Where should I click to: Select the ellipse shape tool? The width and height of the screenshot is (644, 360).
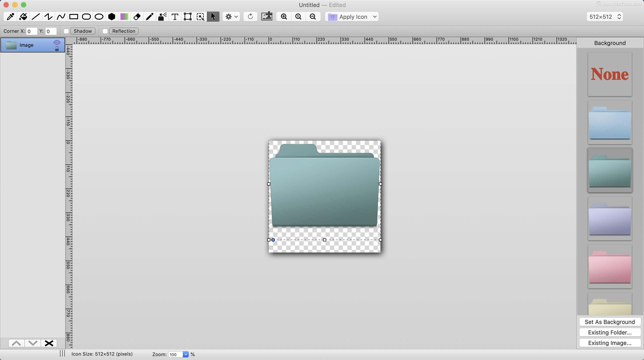[x=99, y=17]
